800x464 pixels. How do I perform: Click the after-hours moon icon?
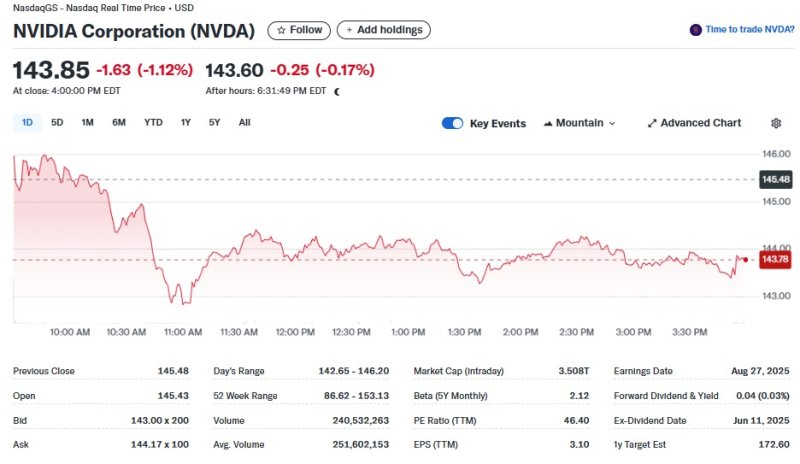pos(336,91)
